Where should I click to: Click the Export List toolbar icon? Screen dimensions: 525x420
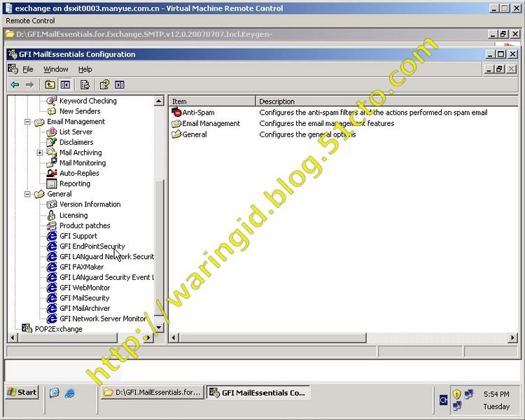click(85, 85)
